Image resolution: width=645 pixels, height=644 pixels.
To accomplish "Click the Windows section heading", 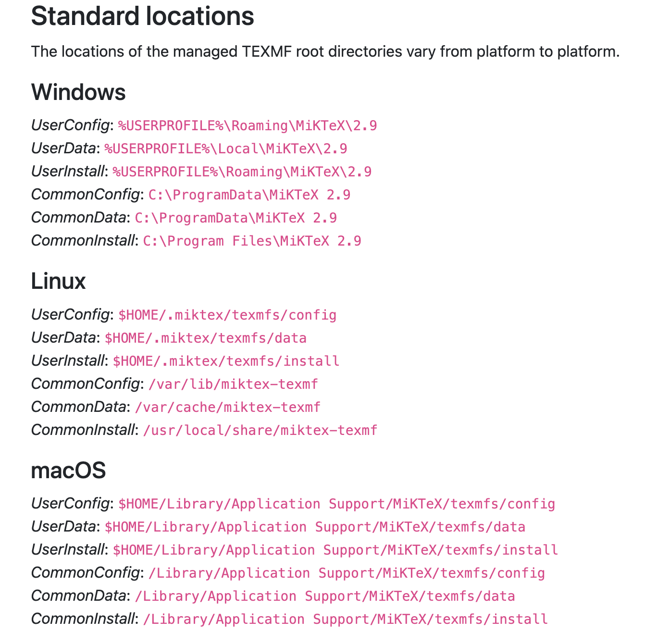I will (x=78, y=92).
